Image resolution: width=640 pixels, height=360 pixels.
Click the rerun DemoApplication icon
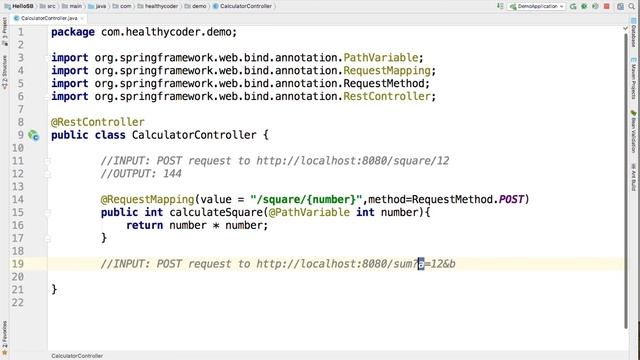[573, 6]
